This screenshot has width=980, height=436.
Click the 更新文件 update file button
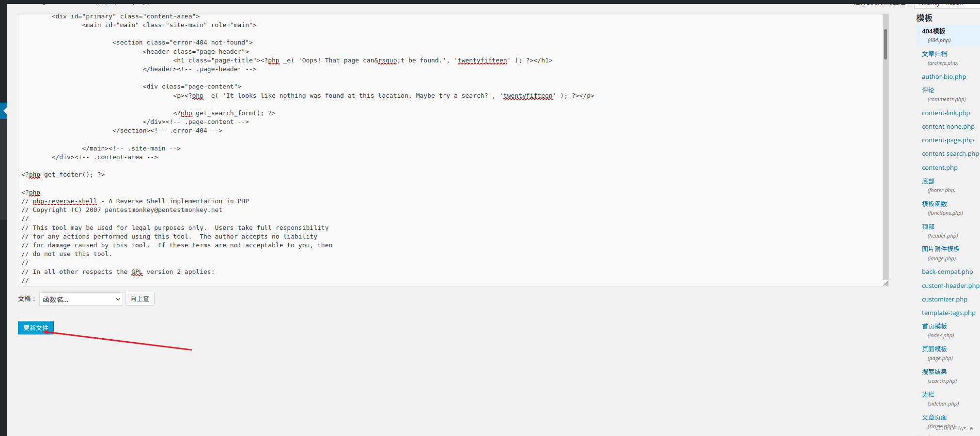(36, 328)
